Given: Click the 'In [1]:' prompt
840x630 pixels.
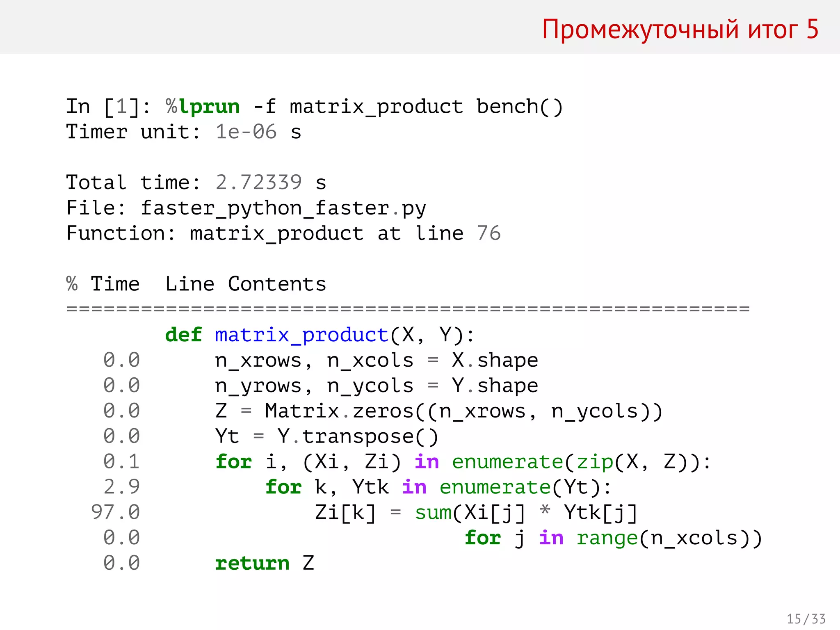Looking at the screenshot, I should pyautogui.click(x=109, y=107).
